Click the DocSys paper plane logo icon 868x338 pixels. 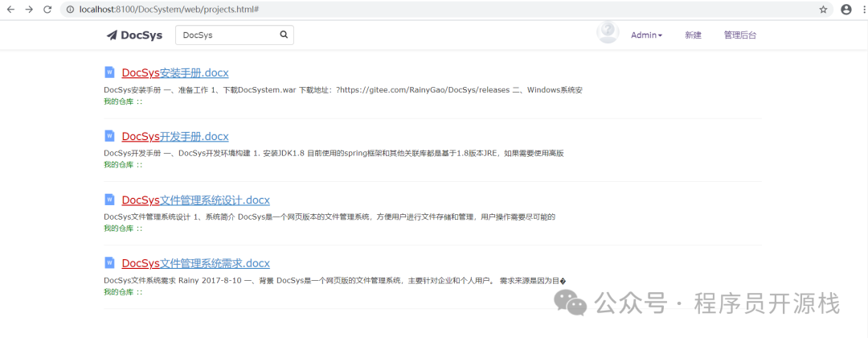(112, 35)
